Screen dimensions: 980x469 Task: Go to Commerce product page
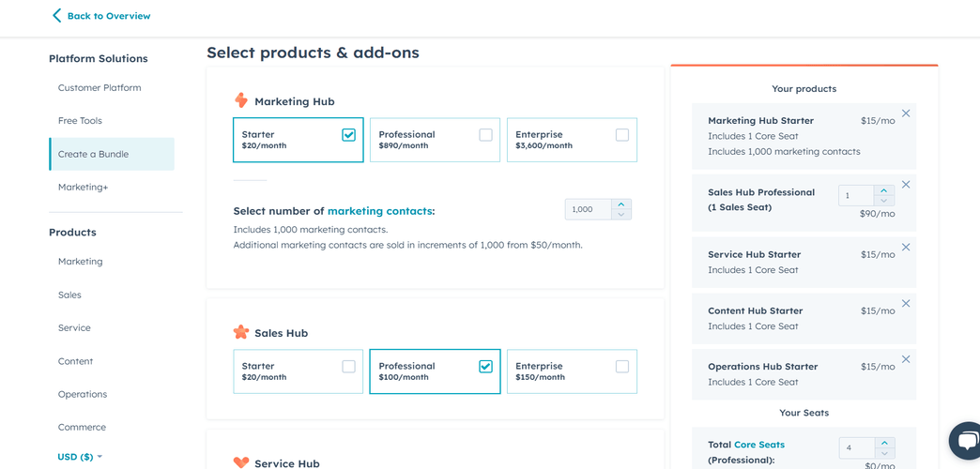[x=82, y=427]
